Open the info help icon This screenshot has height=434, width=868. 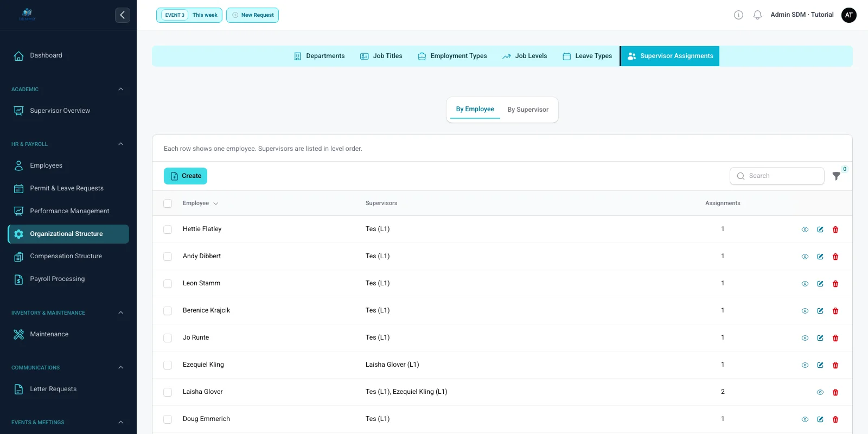coord(738,15)
